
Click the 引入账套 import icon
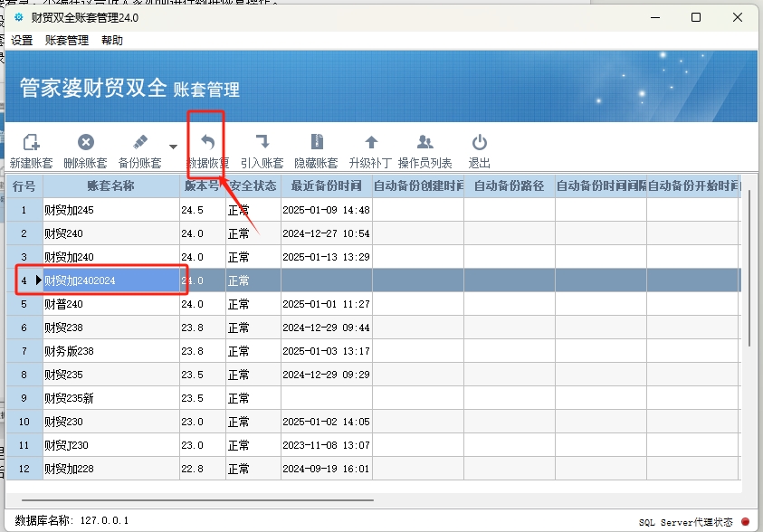click(x=262, y=142)
